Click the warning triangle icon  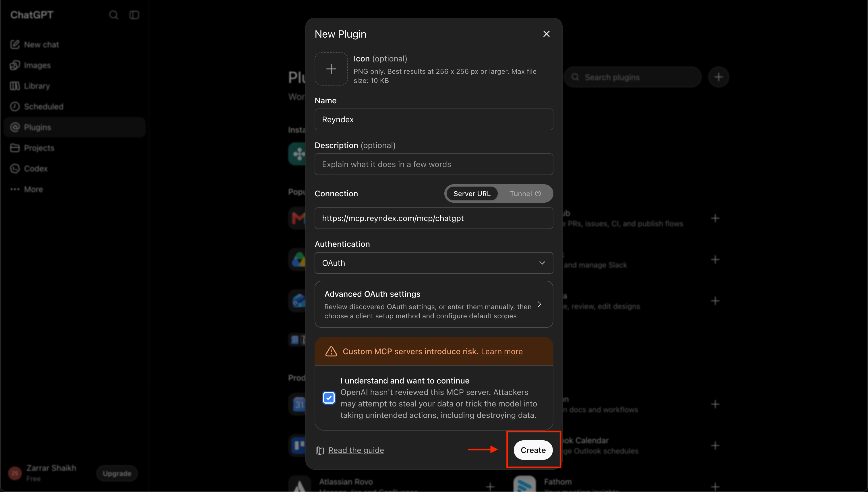pos(331,351)
